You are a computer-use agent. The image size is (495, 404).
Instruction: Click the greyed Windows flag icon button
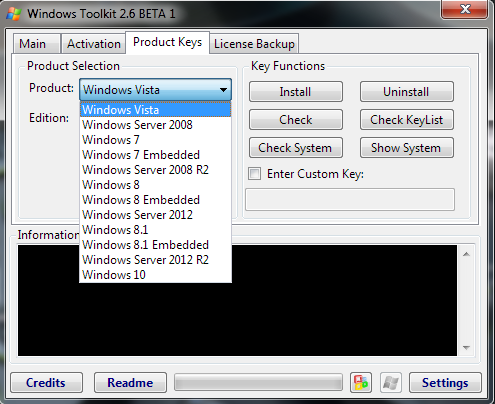tap(391, 383)
